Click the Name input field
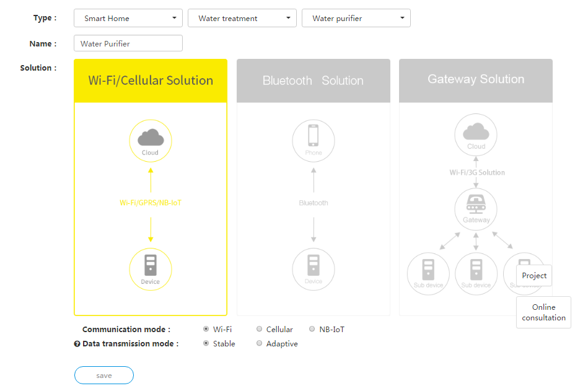588x391 pixels. (128, 43)
